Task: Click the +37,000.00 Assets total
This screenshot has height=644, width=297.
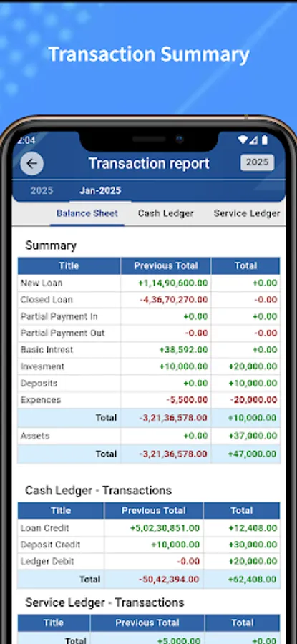Action: [253, 436]
